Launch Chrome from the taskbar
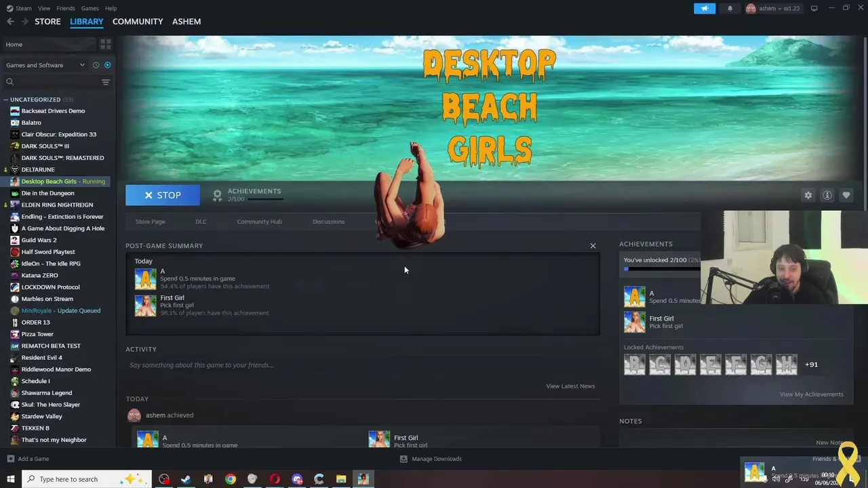The height and width of the screenshot is (488, 868). (231, 479)
